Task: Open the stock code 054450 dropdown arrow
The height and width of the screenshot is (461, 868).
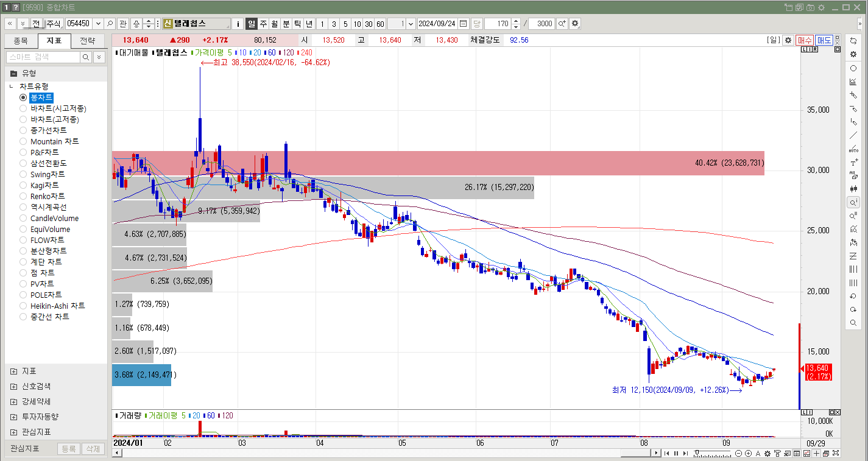Action: coord(97,24)
